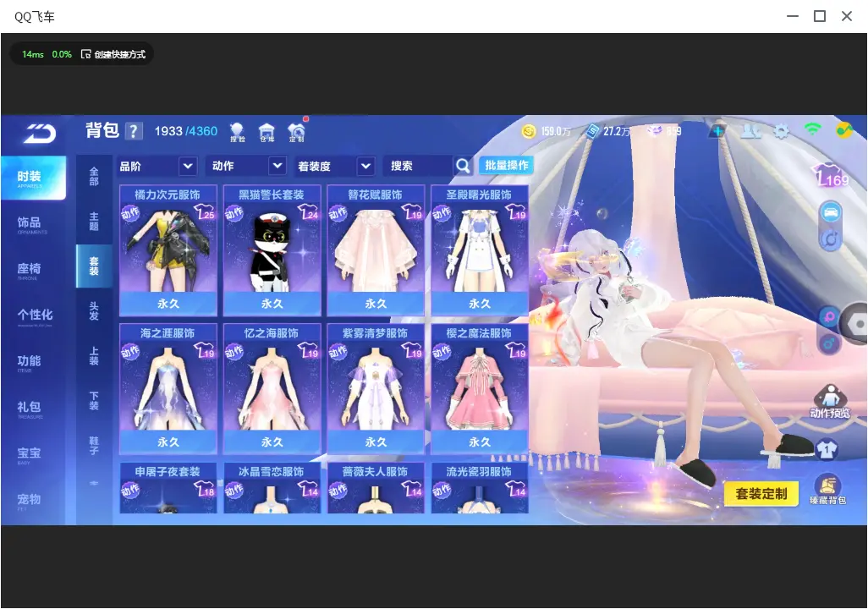The image size is (868, 609).
Task: Select the 圣殿曙光服饰 outfit card
Action: [480, 251]
